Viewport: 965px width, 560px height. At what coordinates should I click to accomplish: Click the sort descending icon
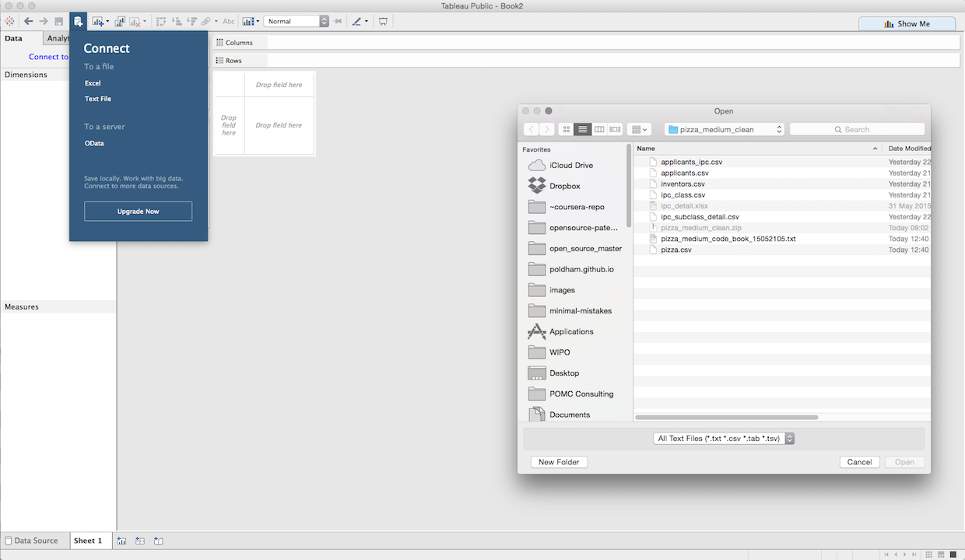[191, 22]
